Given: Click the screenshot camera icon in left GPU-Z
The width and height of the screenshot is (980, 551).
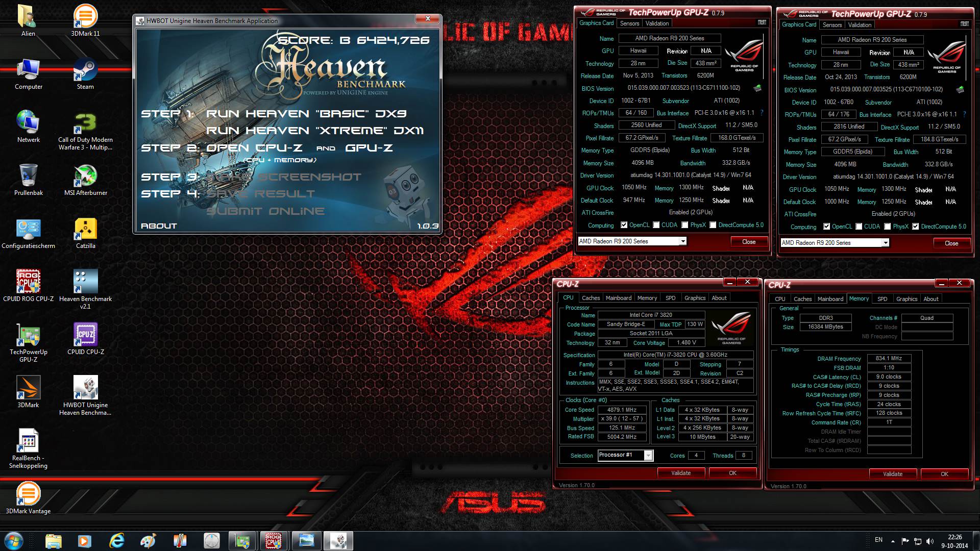Looking at the screenshot, I should (762, 22).
